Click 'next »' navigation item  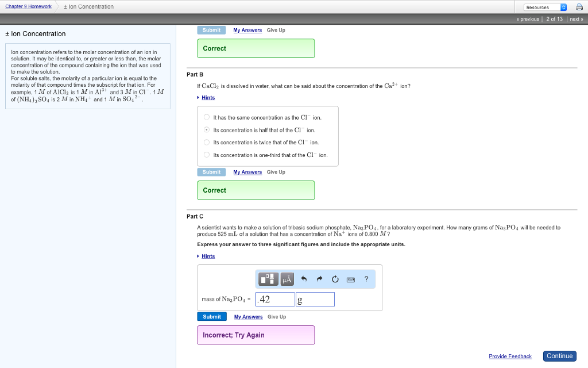pyautogui.click(x=576, y=18)
